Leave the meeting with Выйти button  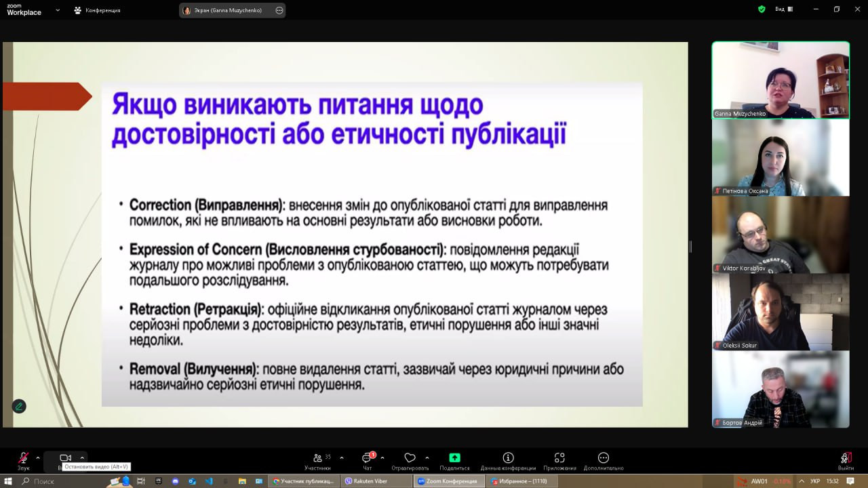coord(846,461)
